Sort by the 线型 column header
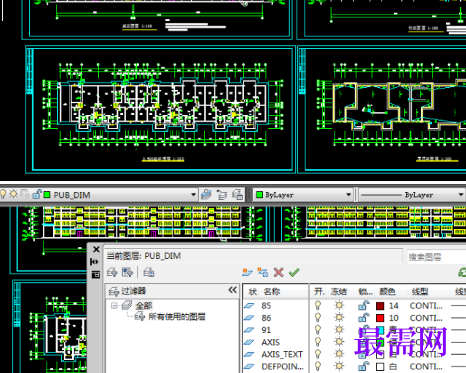The width and height of the screenshot is (466, 373). coord(420,292)
